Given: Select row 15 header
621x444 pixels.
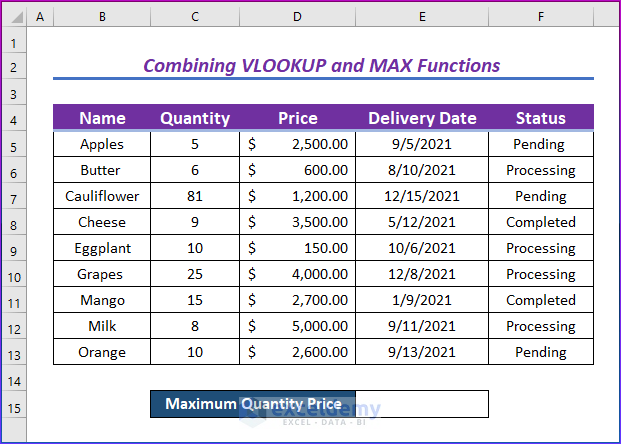Looking at the screenshot, I should pyautogui.click(x=13, y=405).
